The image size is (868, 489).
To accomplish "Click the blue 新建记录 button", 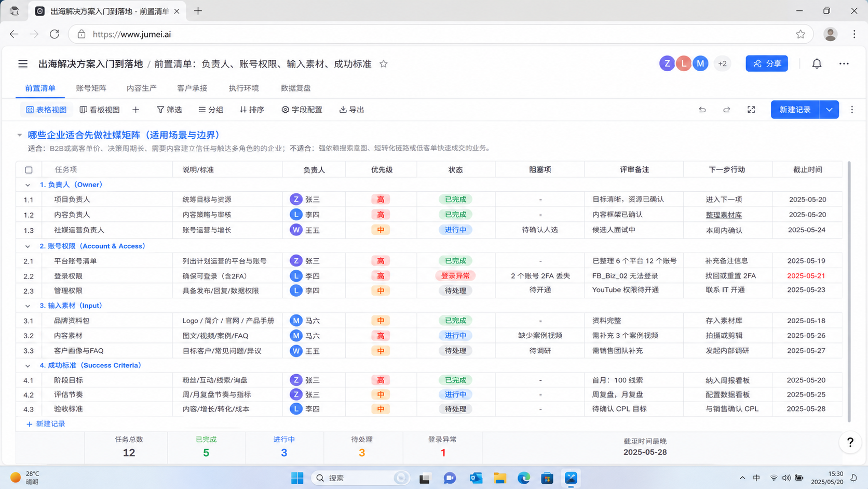I will [x=795, y=110].
